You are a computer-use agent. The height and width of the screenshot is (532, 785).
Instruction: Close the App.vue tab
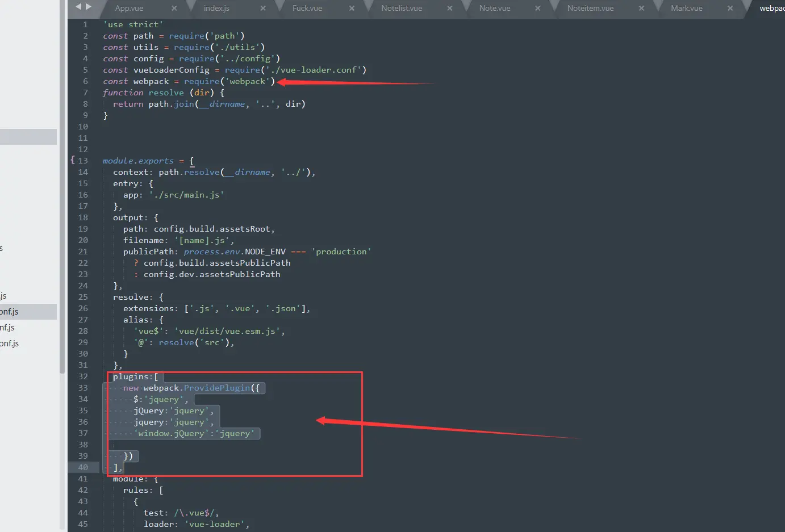pos(174,8)
